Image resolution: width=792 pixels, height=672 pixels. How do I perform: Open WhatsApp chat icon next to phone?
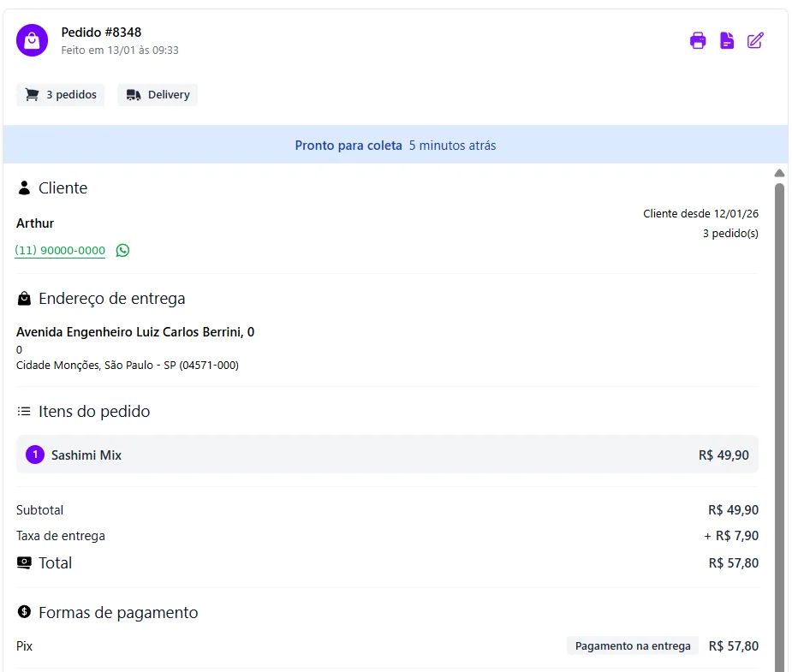[122, 251]
